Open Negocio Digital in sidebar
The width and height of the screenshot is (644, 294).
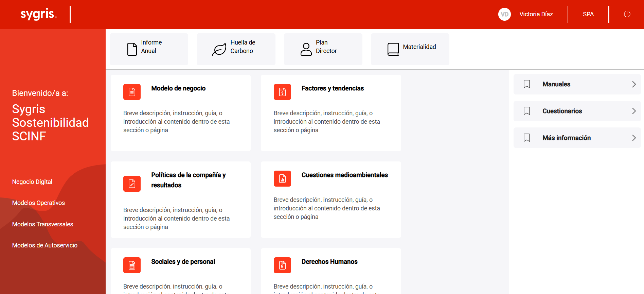32,182
